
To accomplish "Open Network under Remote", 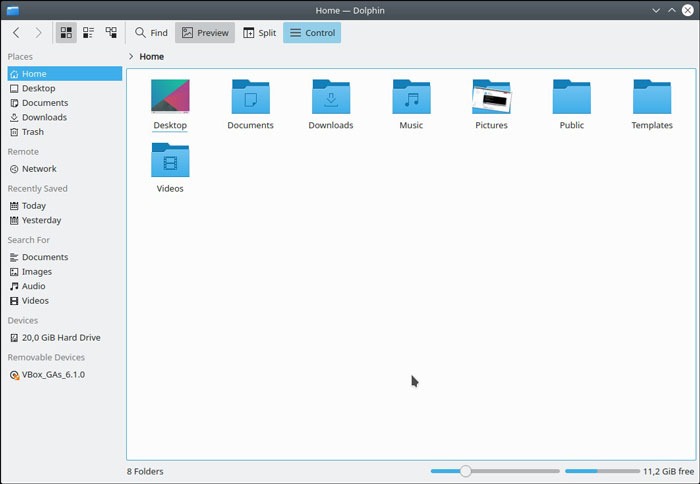I will tap(65, 169).
